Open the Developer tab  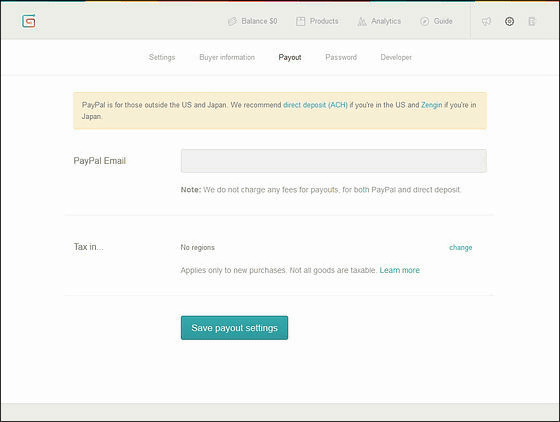pos(396,57)
